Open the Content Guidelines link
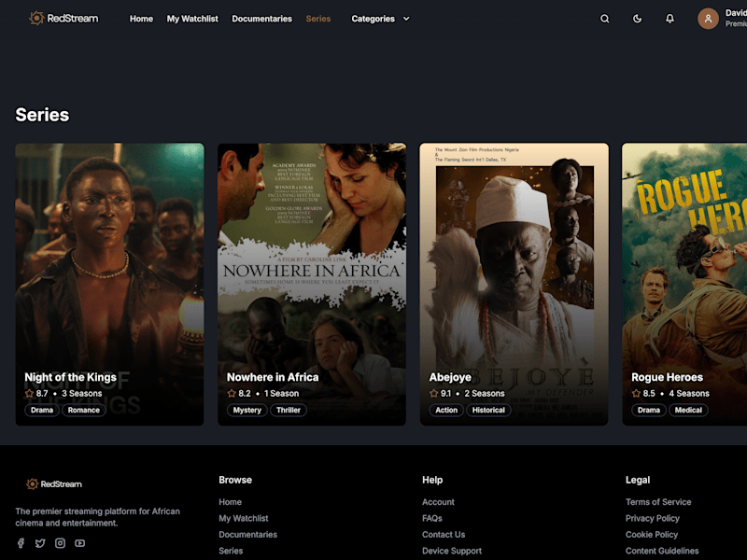Viewport: 747px width, 560px height. [662, 551]
